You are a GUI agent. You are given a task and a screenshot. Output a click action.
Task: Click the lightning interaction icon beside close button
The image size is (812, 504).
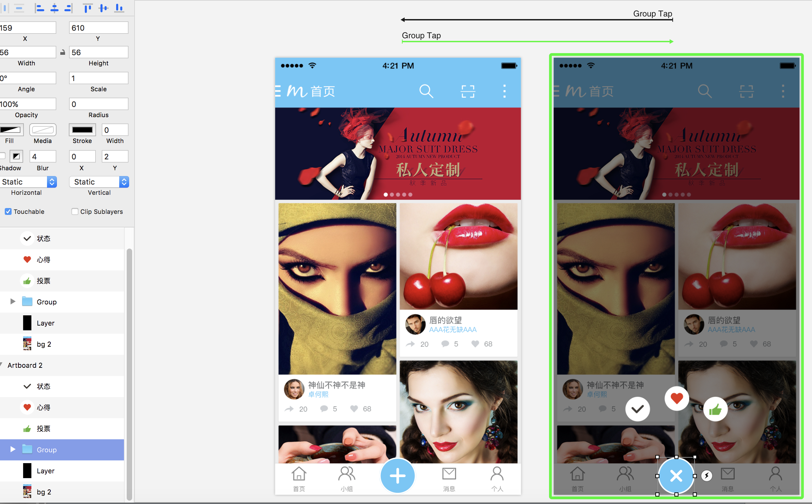pyautogui.click(x=707, y=475)
